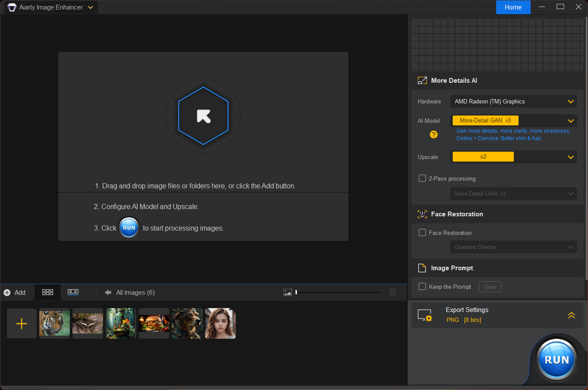Adjust the thumbnail size slider
Screen dimensions: 588x390
click(339, 292)
